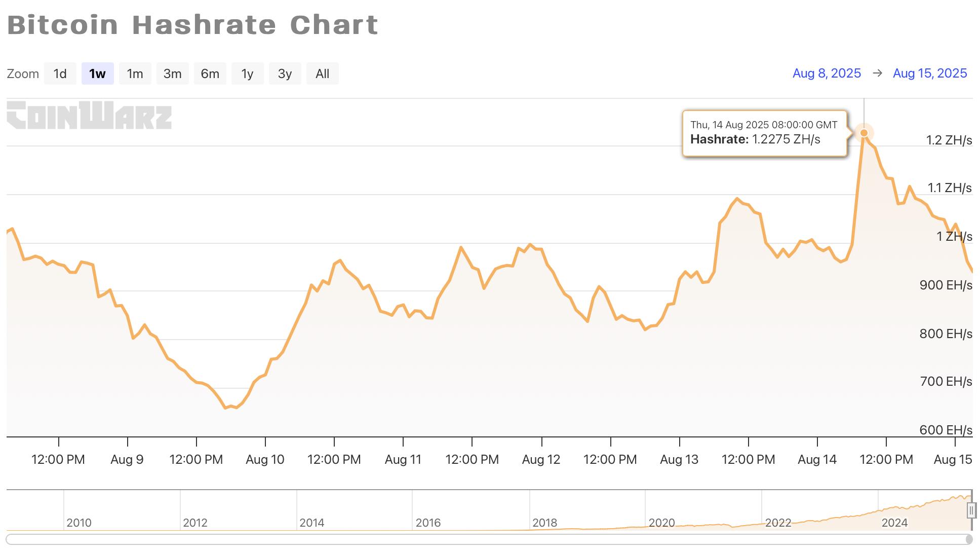The height and width of the screenshot is (552, 980).
Task: Open the Aug 15, 2025 end date
Action: (x=930, y=73)
